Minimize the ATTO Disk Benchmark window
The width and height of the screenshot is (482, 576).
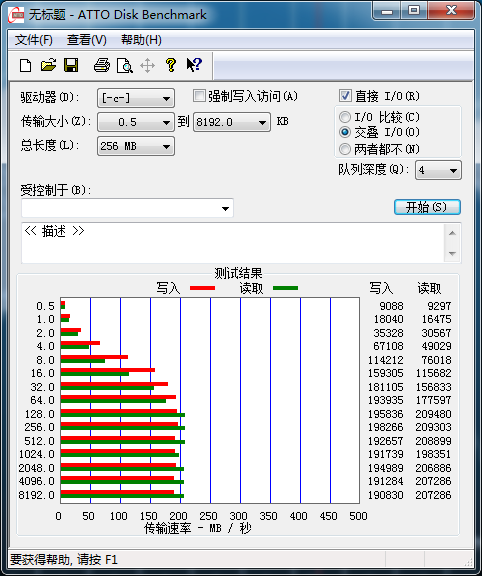coord(387,11)
